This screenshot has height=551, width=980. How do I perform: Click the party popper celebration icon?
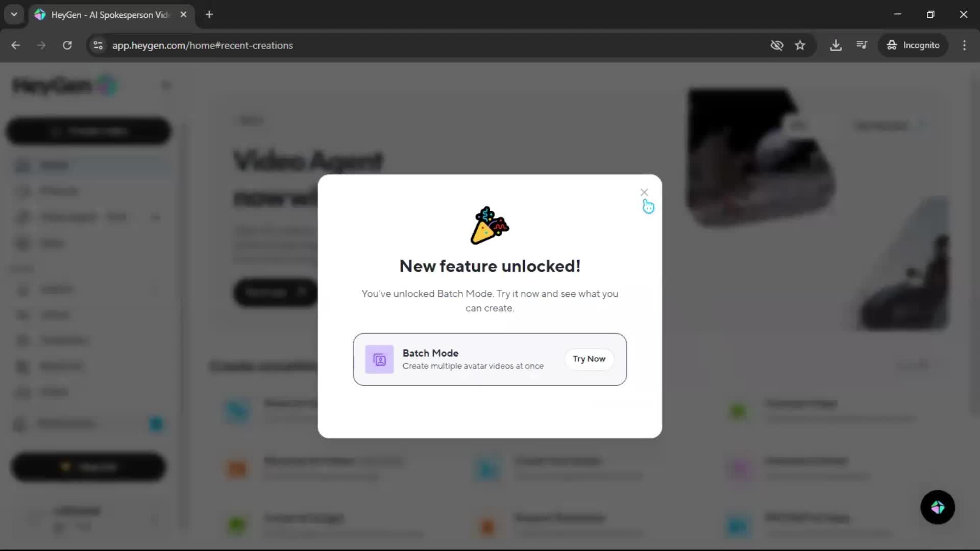489,226
